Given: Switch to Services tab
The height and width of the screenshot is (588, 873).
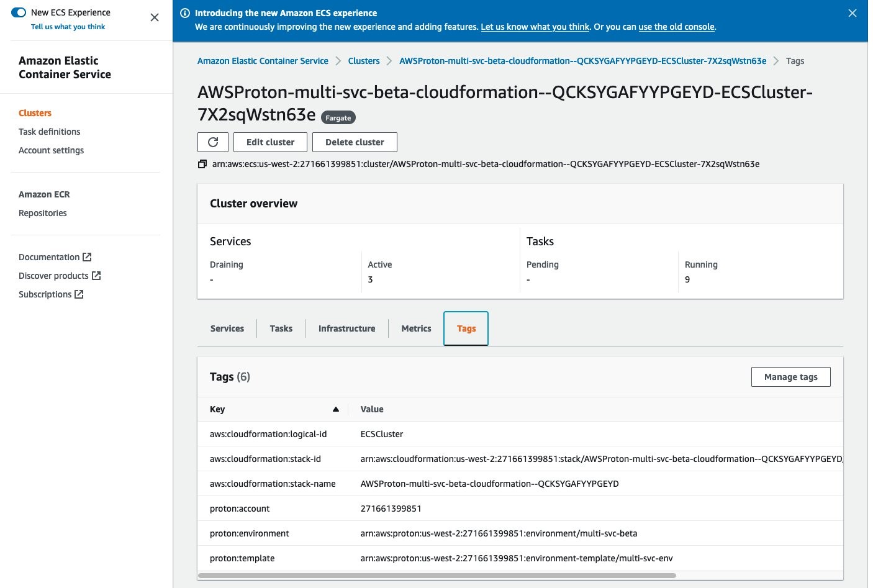Looking at the screenshot, I should coord(227,328).
